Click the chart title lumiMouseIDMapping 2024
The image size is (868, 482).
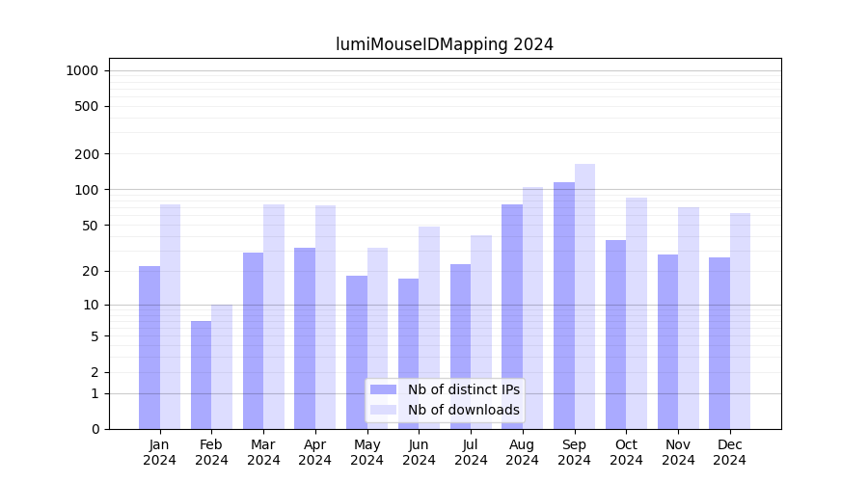[x=445, y=44]
